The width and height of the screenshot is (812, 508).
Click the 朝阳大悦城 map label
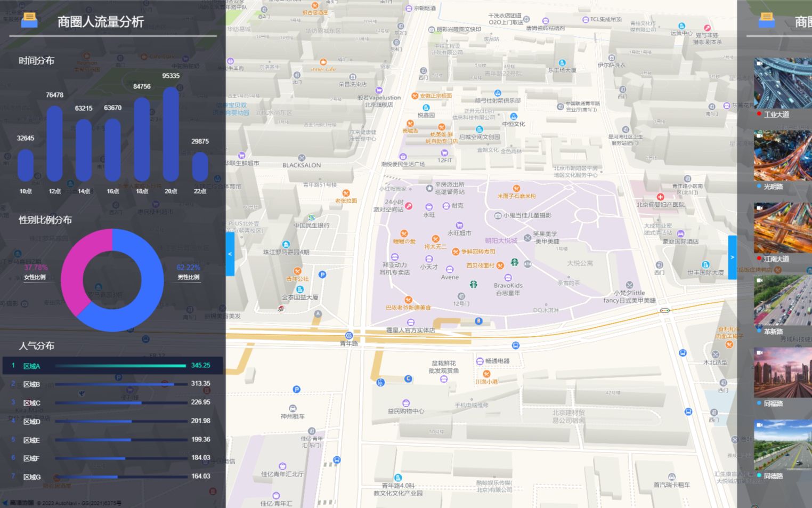(x=501, y=240)
